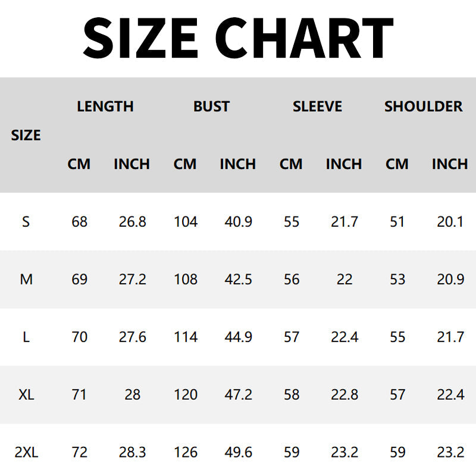This screenshot has width=476, height=476.
Task: Click the L size row label
Action: tap(26, 337)
